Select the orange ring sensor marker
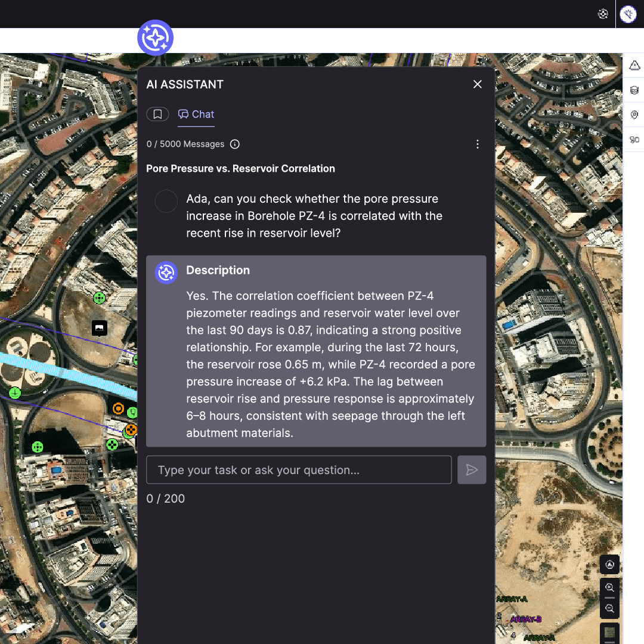 click(118, 408)
